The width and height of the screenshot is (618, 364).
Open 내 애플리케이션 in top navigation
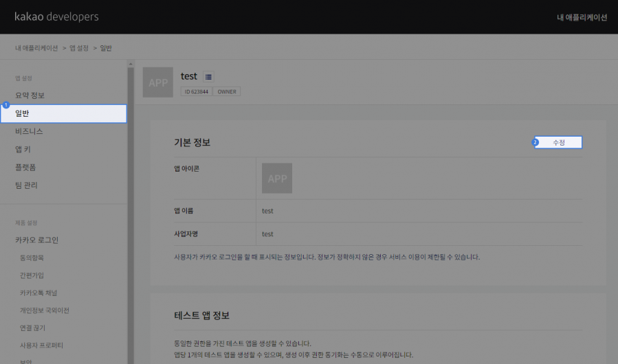point(582,17)
